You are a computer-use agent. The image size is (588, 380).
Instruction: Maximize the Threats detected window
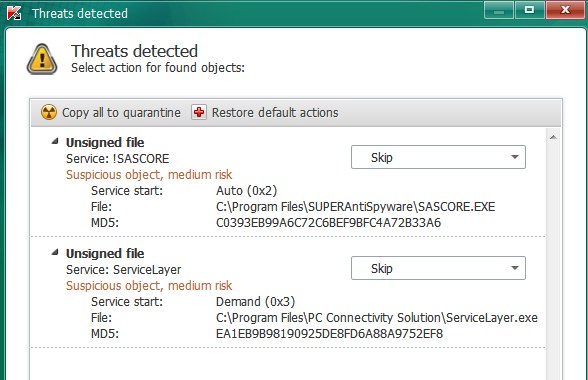click(x=529, y=10)
